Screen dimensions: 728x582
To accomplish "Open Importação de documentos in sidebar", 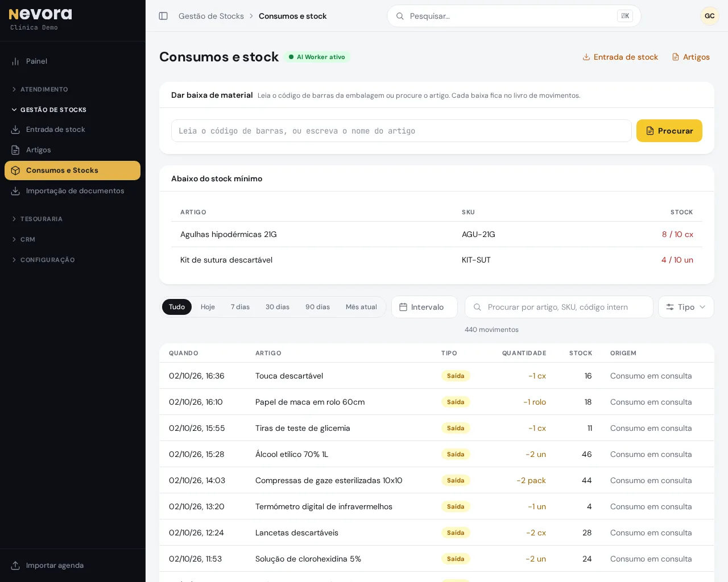I will tap(72, 191).
